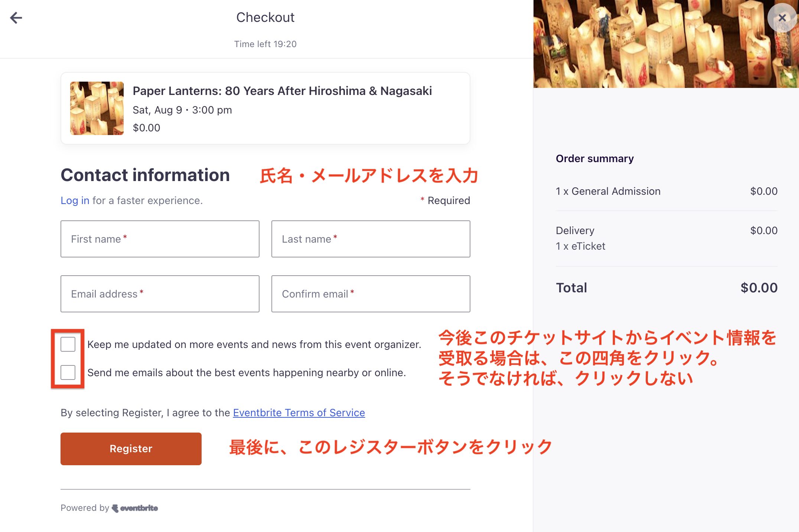Click the Order summary heading

(x=594, y=158)
